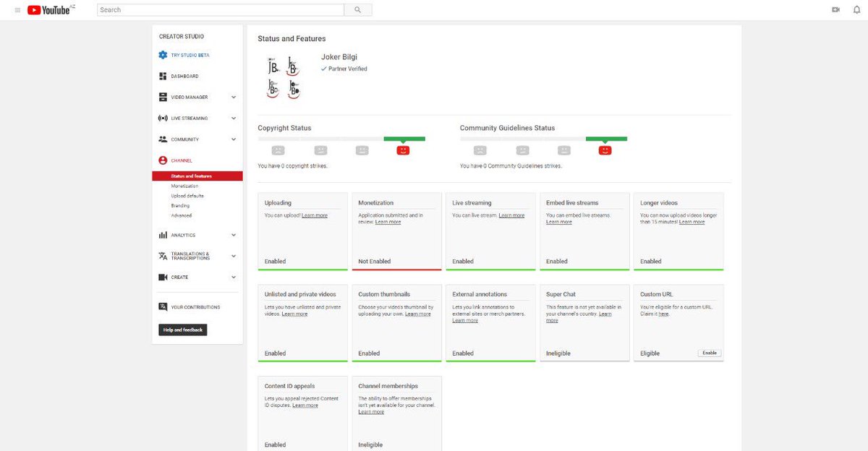The image size is (868, 451).
Task: Open Learn more link under Longer videos
Action: (692, 222)
